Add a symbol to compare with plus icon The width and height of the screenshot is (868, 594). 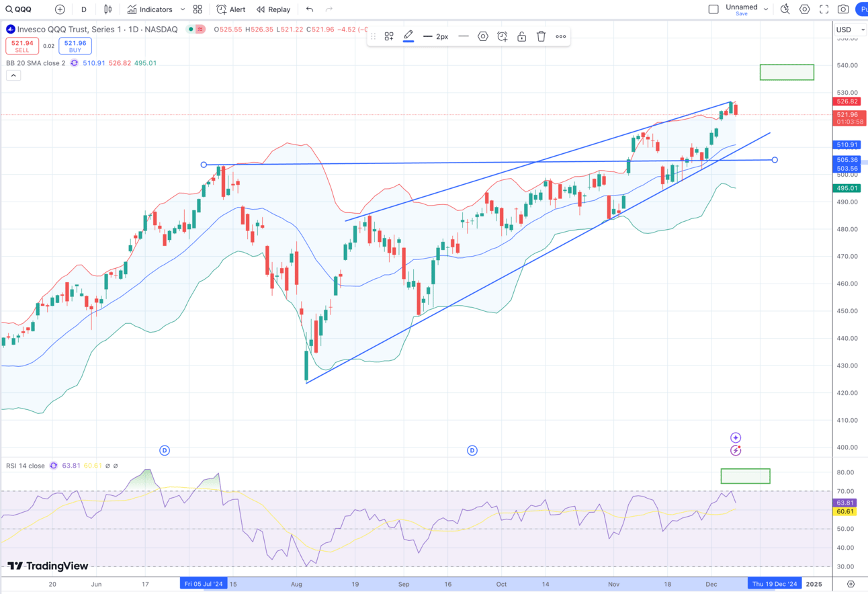click(60, 9)
